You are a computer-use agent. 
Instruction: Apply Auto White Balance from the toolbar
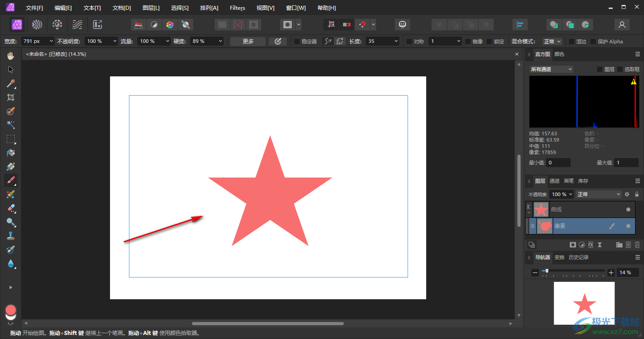coord(185,25)
